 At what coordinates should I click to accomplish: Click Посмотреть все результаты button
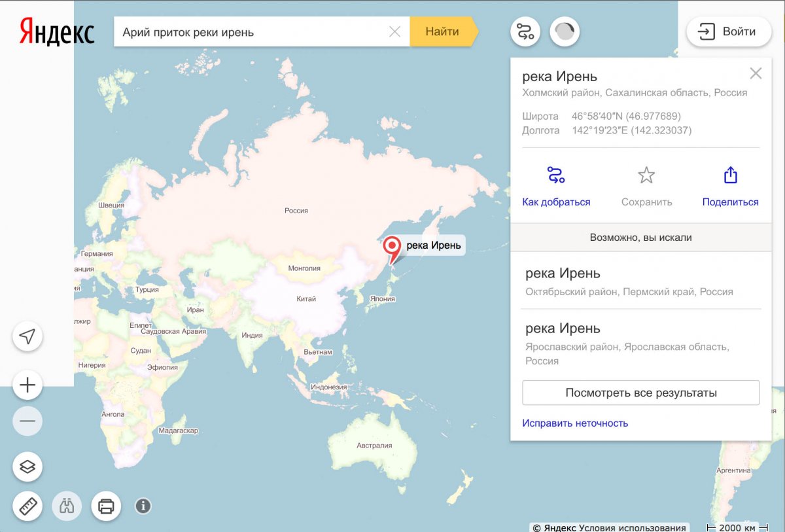tap(641, 393)
